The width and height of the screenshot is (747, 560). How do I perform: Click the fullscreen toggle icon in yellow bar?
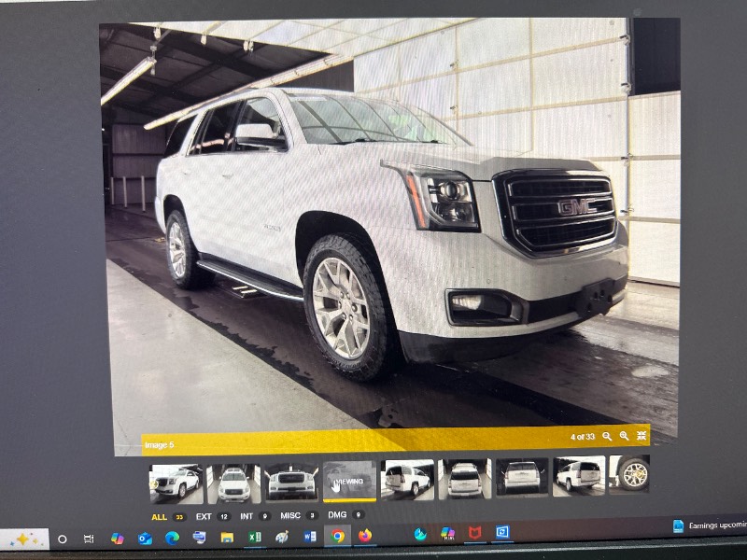point(642,436)
